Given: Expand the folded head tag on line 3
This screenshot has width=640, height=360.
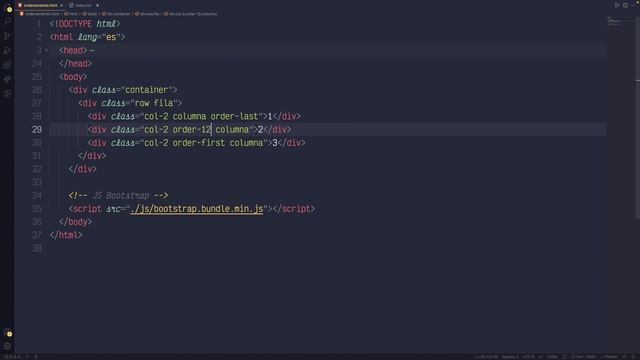Looking at the screenshot, I should [46, 50].
